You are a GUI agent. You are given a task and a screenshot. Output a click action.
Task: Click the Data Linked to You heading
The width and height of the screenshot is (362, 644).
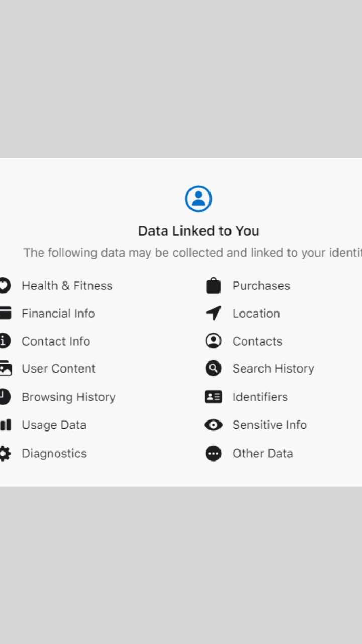[x=199, y=231]
